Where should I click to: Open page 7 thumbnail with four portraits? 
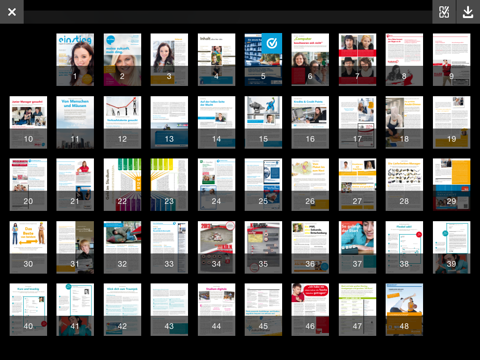357,60
